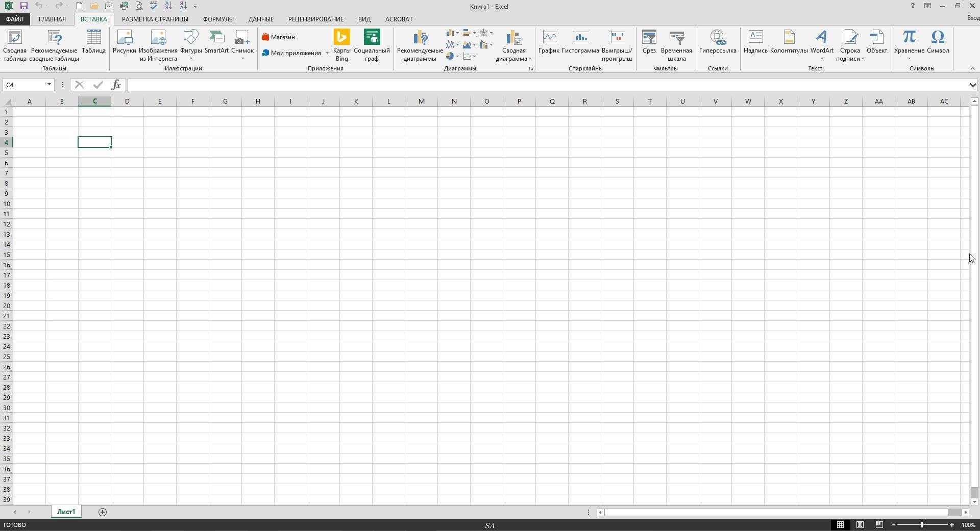Switch to Normal view in status bar
The image size is (980, 531).
pos(840,525)
